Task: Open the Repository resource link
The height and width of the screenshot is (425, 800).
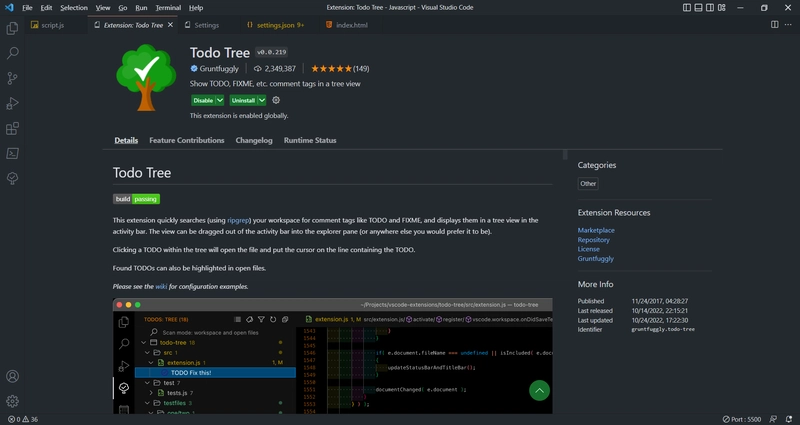Action: 593,240
